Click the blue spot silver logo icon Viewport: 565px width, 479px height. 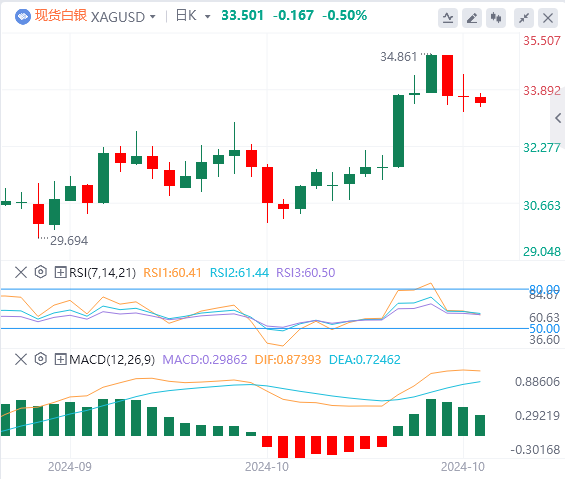(23, 17)
